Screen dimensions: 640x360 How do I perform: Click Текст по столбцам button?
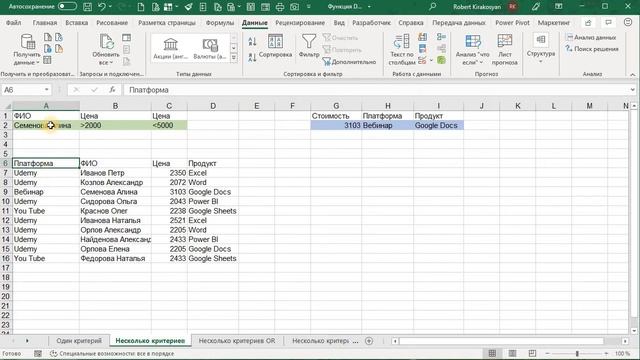402,49
